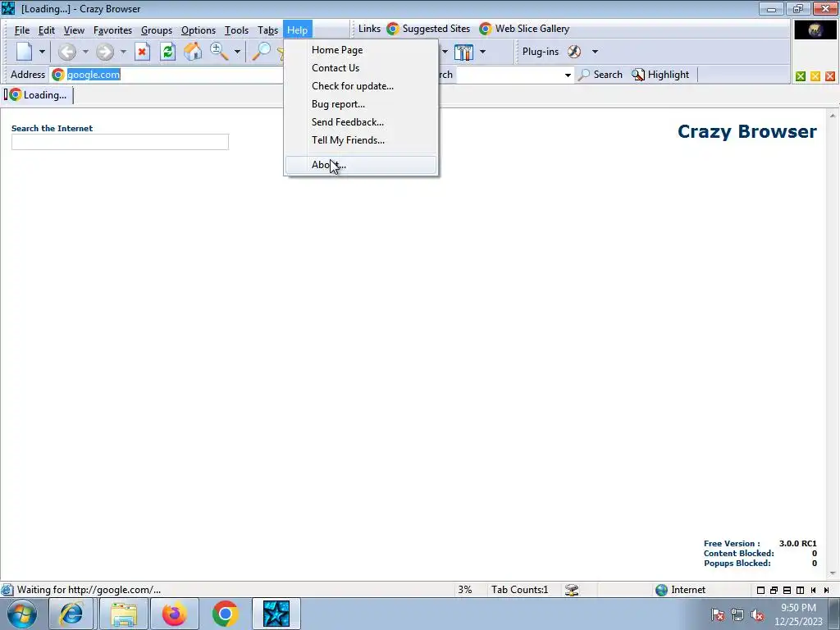Close the open Help menu

click(x=297, y=30)
